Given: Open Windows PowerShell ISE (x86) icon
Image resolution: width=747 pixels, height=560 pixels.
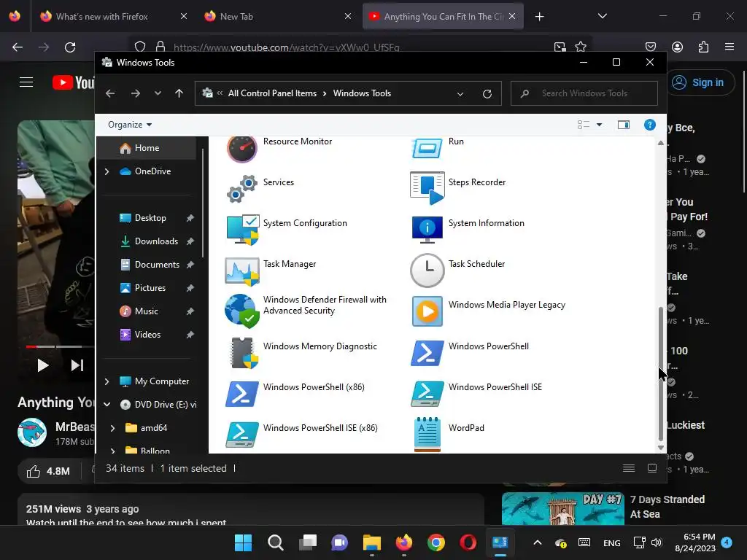Looking at the screenshot, I should 242,435.
